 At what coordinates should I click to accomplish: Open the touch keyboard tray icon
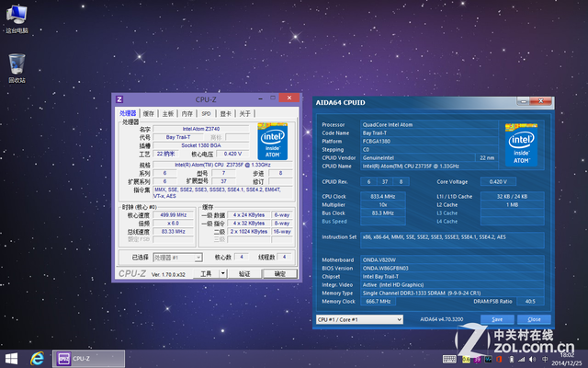[x=449, y=360]
